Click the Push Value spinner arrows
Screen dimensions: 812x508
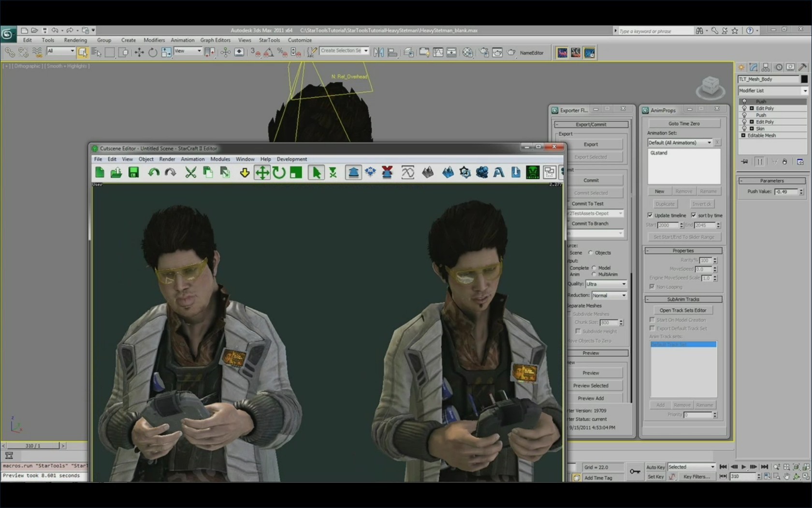[801, 192]
